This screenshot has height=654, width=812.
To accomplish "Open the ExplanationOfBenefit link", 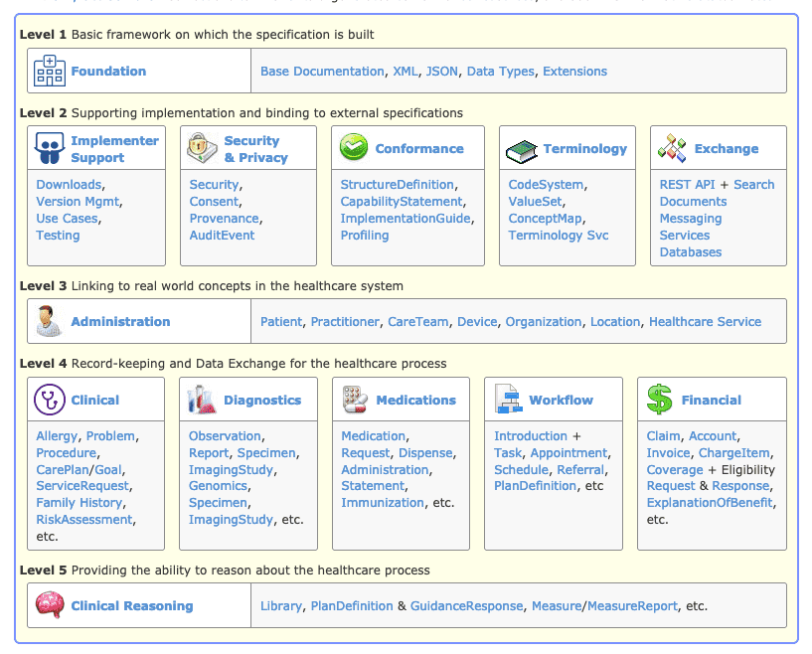I will tap(709, 503).
